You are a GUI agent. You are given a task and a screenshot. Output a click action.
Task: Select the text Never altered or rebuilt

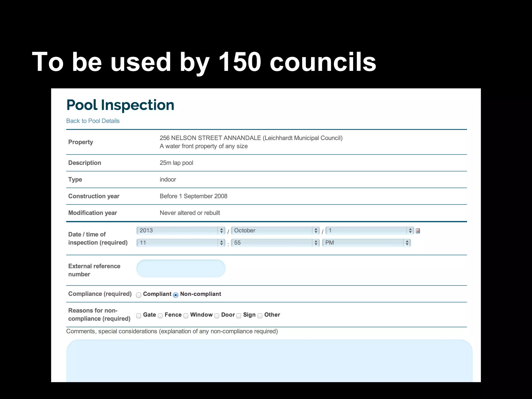pos(190,213)
